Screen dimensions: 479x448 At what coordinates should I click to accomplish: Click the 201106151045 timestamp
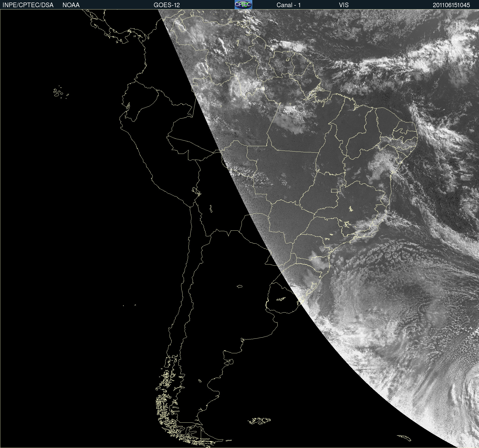click(x=451, y=5)
